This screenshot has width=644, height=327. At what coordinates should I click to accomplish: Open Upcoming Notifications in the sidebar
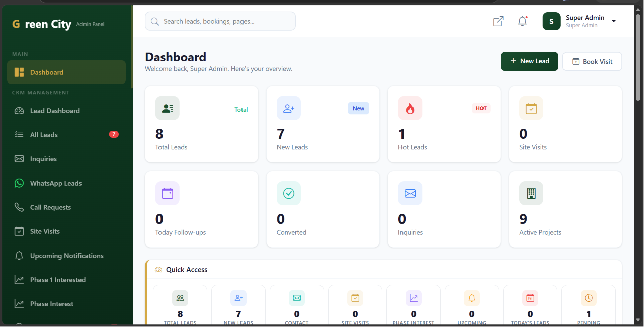66,256
